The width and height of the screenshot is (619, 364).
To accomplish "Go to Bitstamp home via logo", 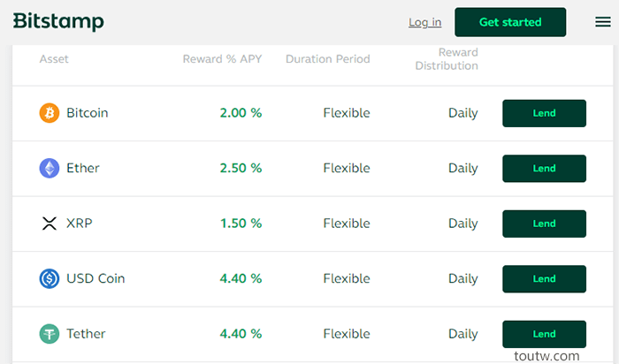I will point(58,21).
